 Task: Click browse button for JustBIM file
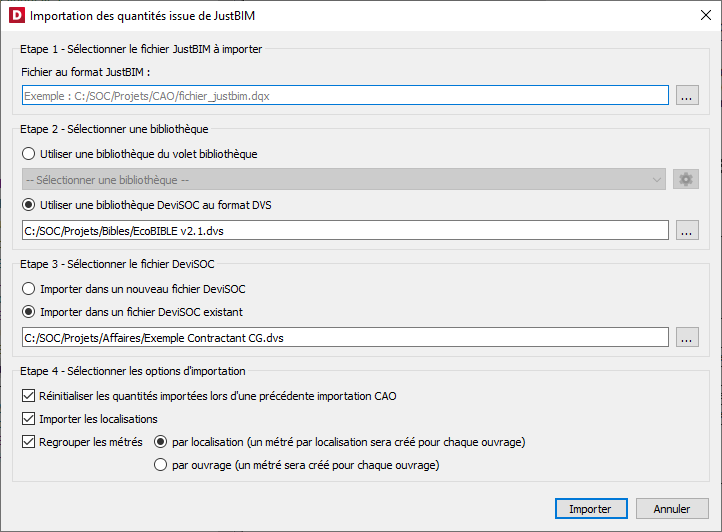coord(687,95)
